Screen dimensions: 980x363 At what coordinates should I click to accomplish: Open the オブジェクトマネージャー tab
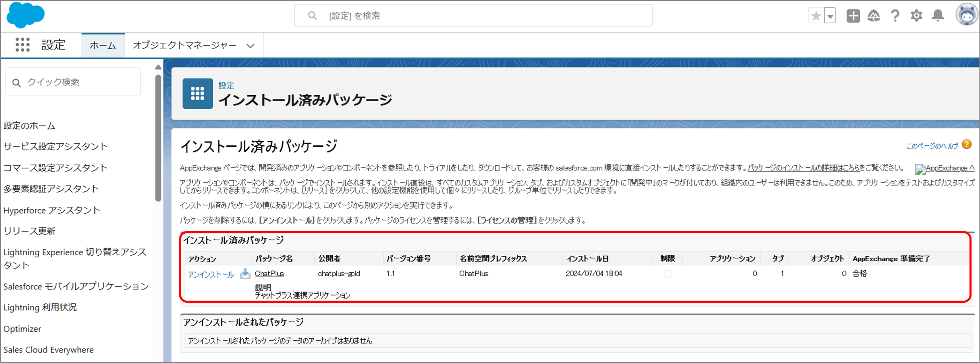[x=185, y=45]
